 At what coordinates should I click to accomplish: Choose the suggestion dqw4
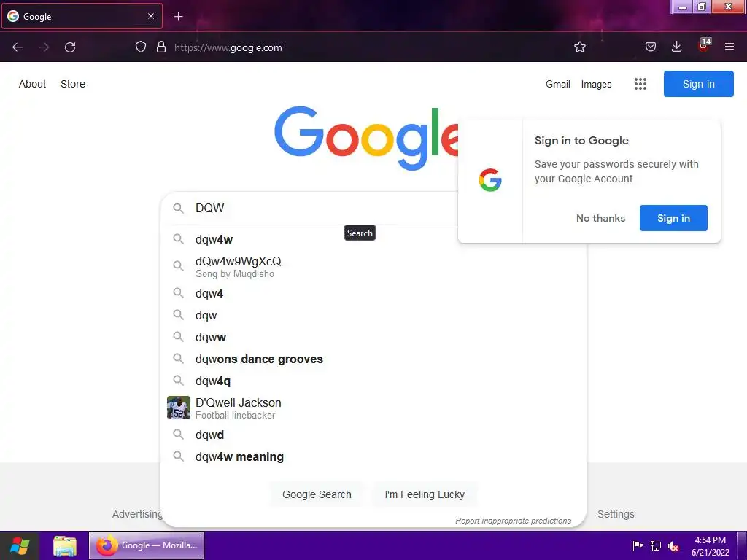point(373,293)
